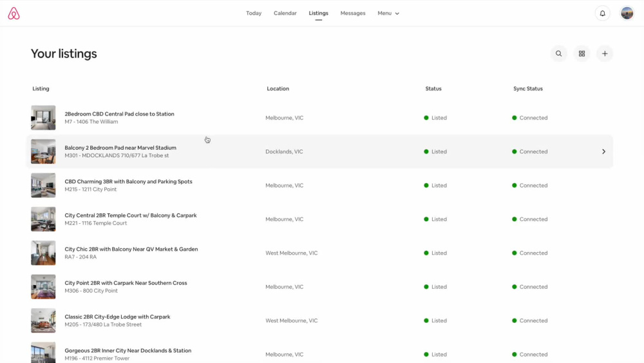The image size is (644, 363).
Task: Click Listed status of CBD Charming 3BR
Action: coord(435,186)
